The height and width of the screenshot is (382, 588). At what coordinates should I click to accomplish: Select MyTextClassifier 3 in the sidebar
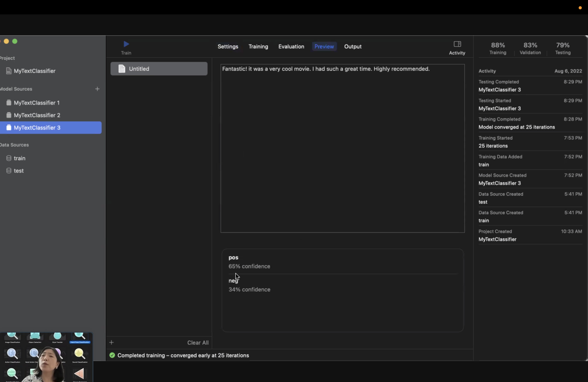51,128
